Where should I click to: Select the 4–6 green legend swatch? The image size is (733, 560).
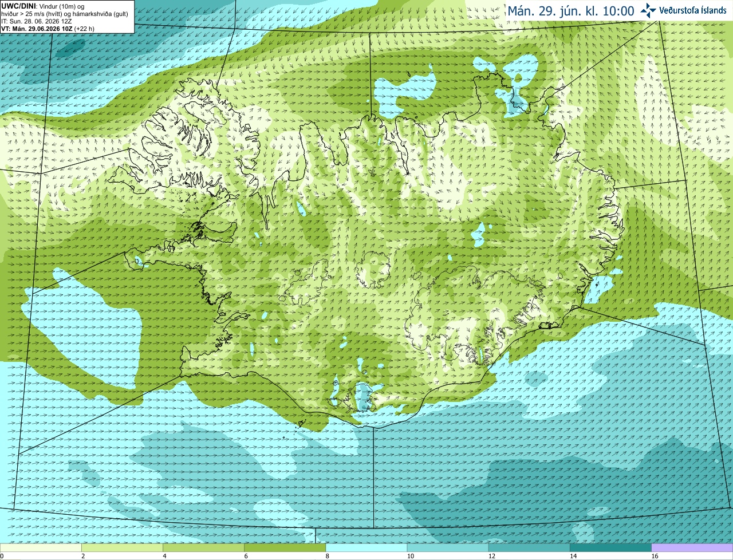click(x=203, y=547)
